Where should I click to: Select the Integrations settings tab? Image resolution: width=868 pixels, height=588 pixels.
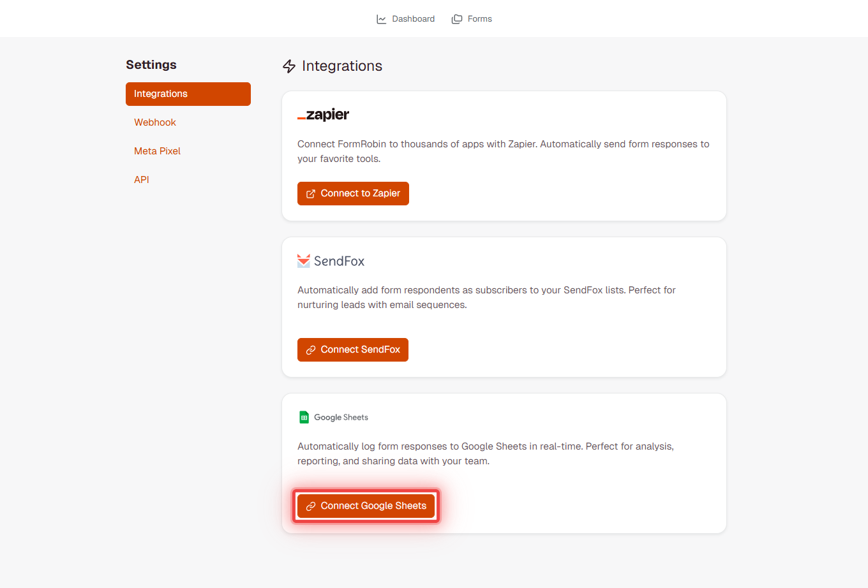pos(188,94)
